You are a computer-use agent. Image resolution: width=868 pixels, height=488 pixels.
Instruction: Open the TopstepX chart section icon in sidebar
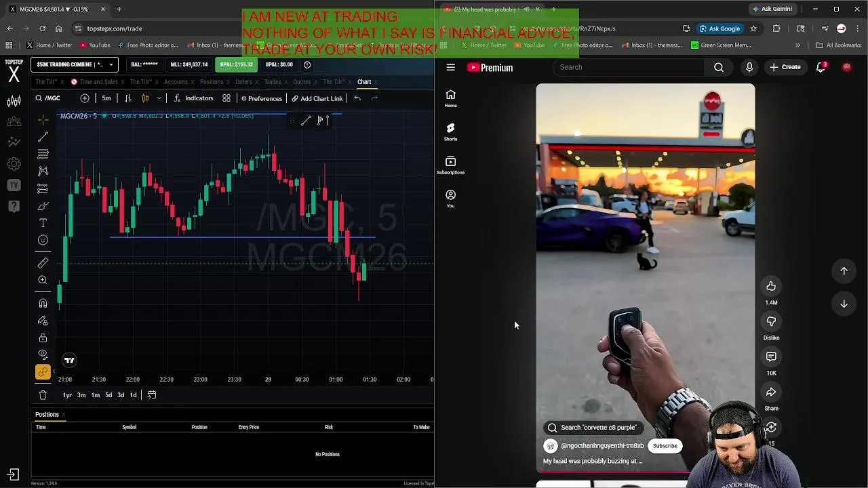click(x=14, y=101)
